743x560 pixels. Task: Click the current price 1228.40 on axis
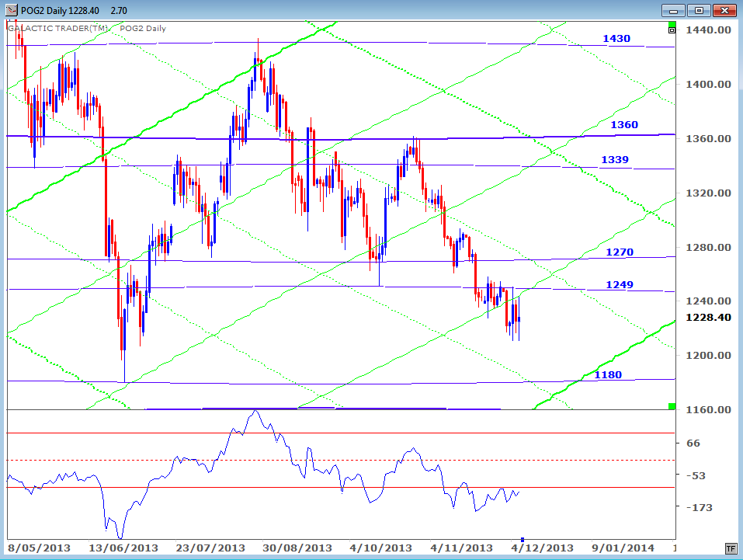pyautogui.click(x=708, y=317)
